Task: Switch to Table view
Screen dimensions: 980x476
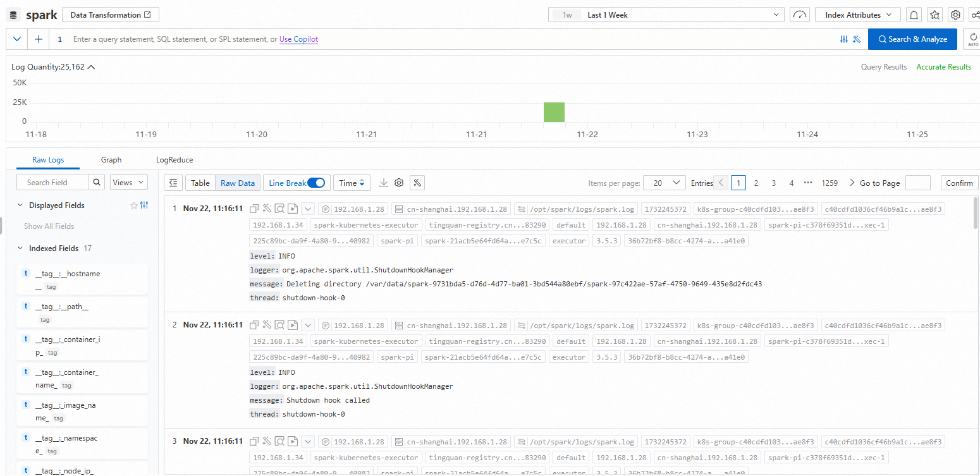Action: coord(200,183)
